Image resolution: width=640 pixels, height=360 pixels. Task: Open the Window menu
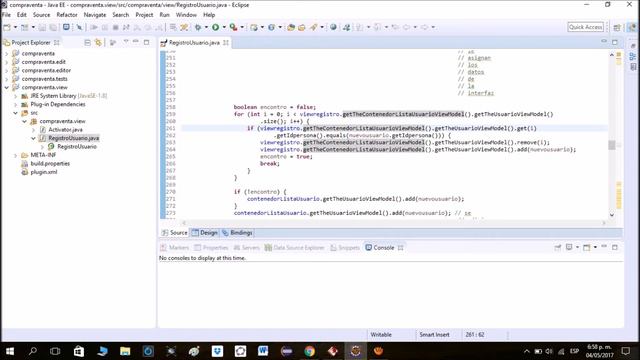click(186, 15)
